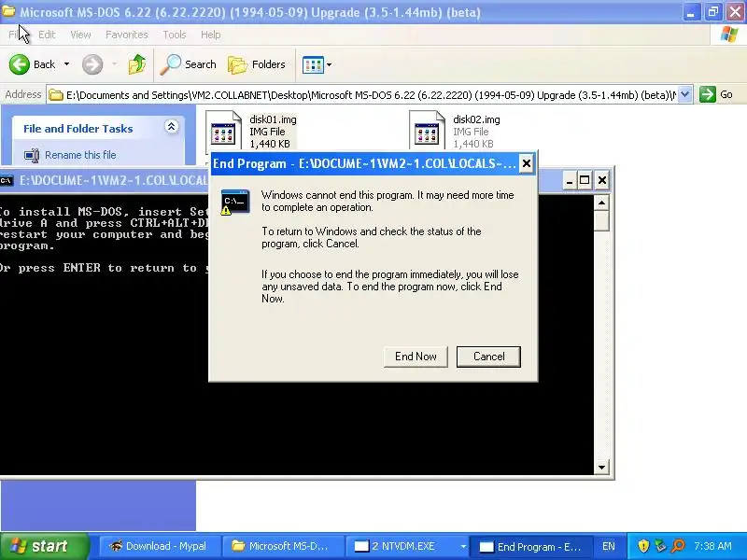Minimize the Explorer window
The height and width of the screenshot is (560, 747).
point(691,12)
